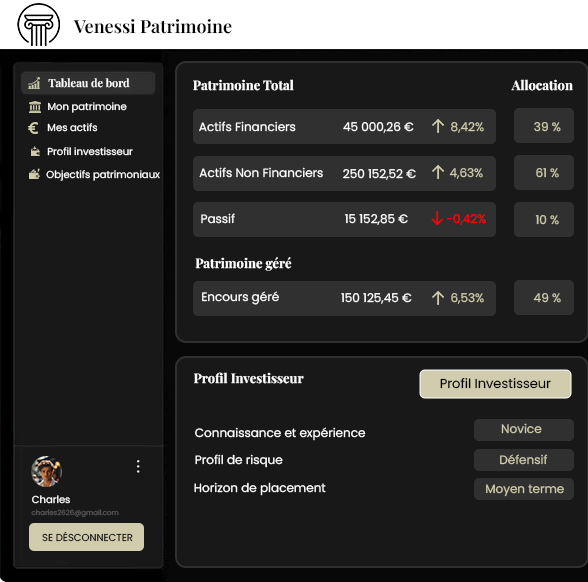Click the Tableau de bord chart icon
Screen dimensions: 588x582
[34, 83]
